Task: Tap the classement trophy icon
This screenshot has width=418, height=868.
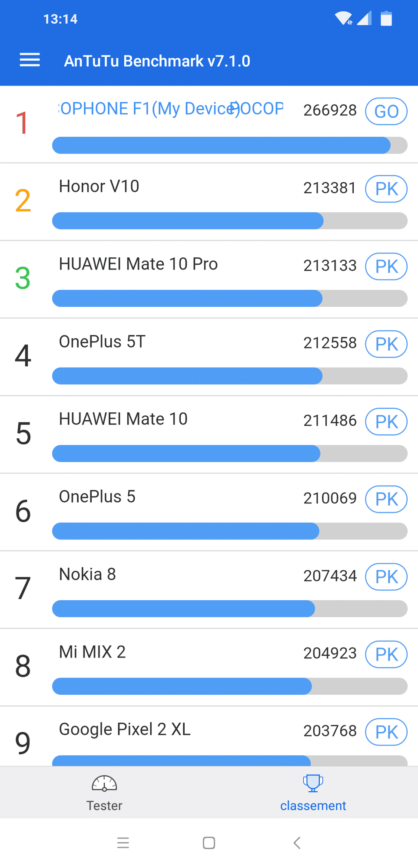Action: [313, 783]
